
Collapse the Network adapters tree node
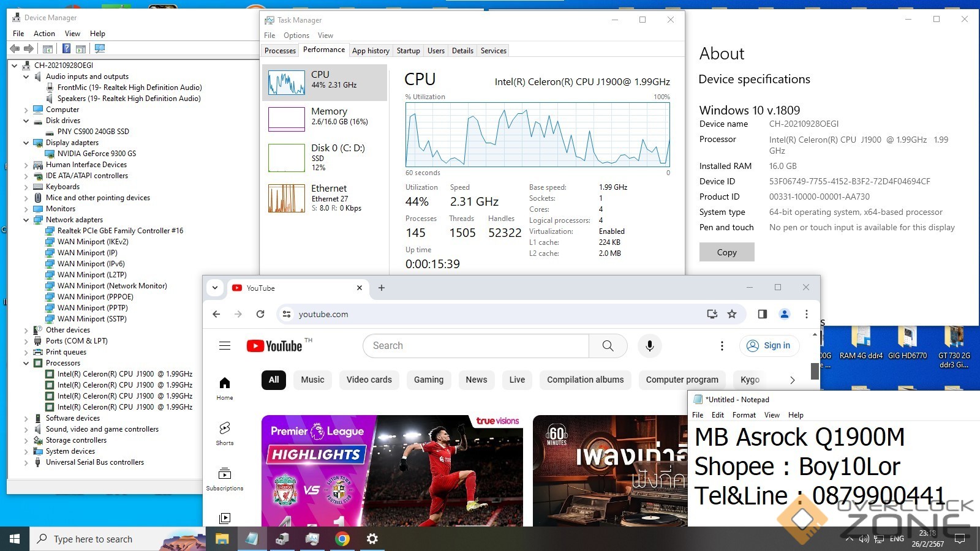click(26, 220)
